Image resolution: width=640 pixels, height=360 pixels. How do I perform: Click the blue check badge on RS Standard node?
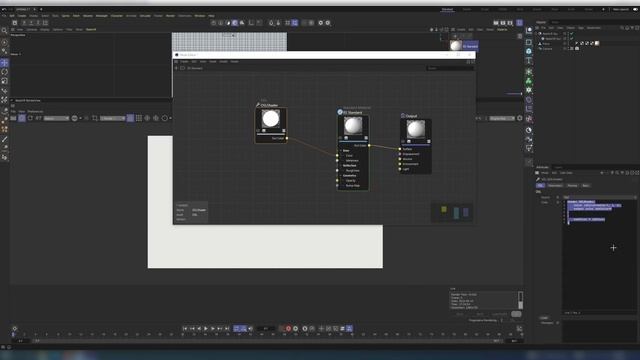(x=340, y=112)
